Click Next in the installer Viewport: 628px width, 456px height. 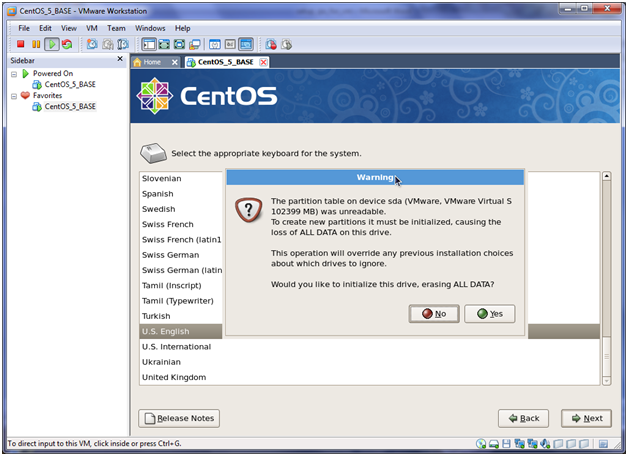[x=586, y=418]
